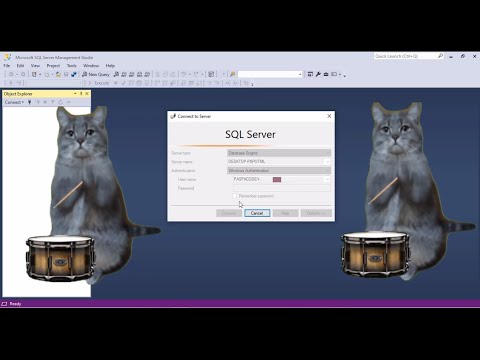Click the Options button in the dialog
This screenshot has height=360, width=480.
pyautogui.click(x=316, y=213)
